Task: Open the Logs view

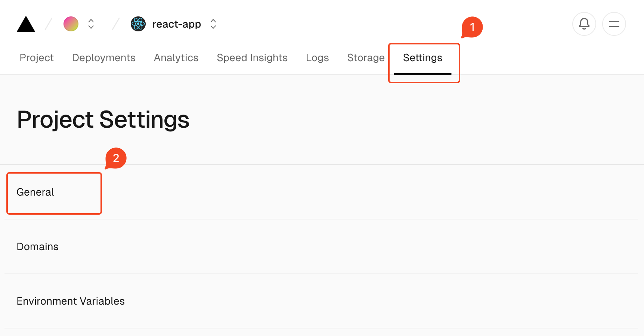Action: coord(317,58)
